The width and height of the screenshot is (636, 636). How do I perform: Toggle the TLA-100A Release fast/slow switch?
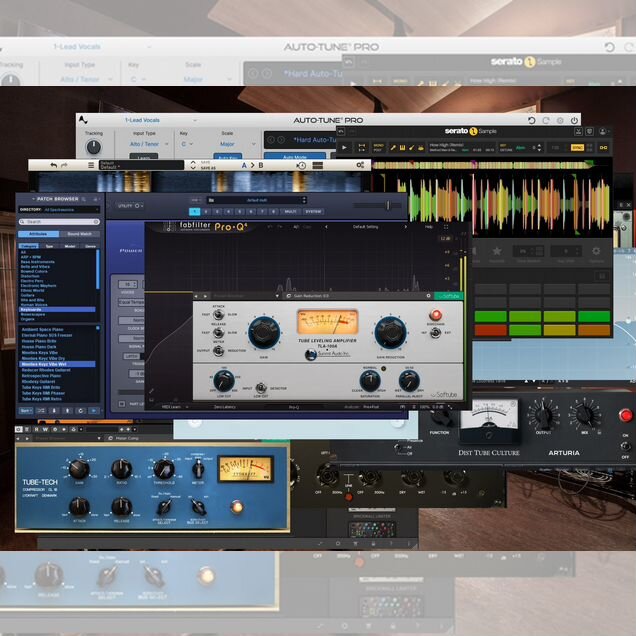218,333
